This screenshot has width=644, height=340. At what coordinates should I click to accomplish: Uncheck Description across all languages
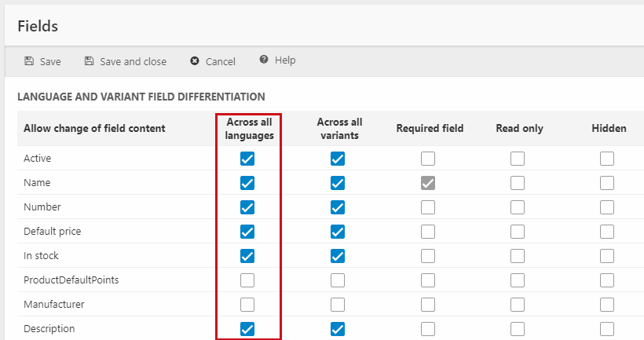[247, 329]
